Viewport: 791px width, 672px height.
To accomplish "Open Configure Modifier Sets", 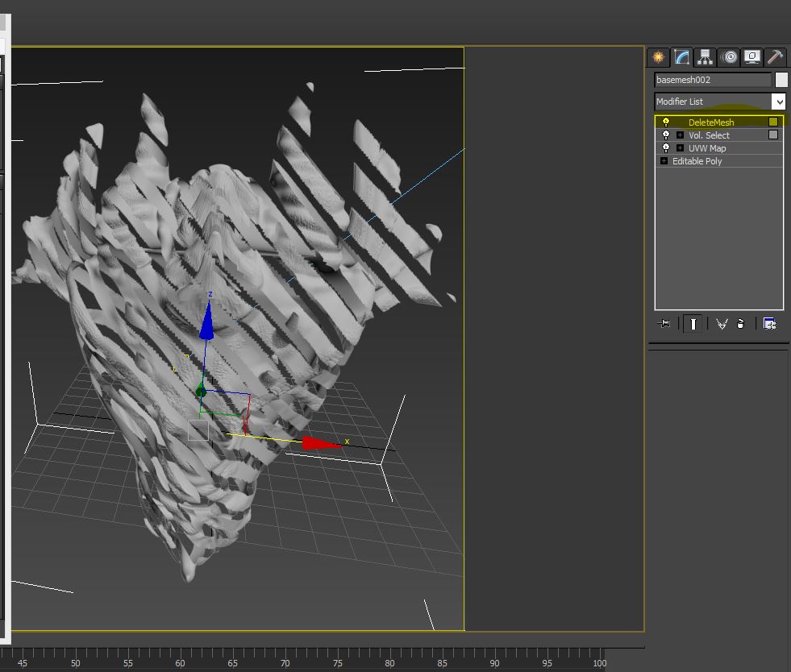I will [769, 323].
